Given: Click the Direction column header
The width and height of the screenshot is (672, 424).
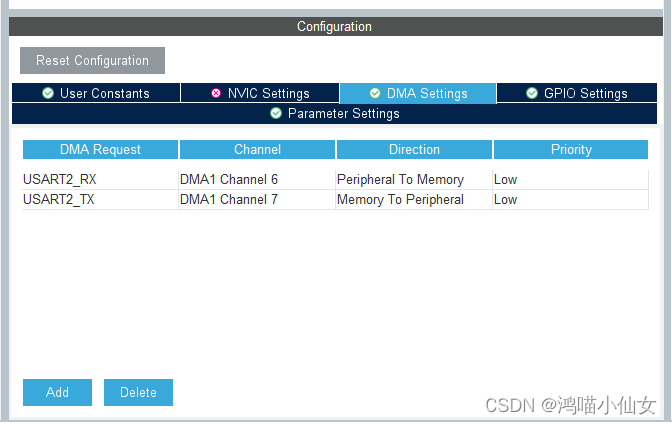Looking at the screenshot, I should (414, 150).
